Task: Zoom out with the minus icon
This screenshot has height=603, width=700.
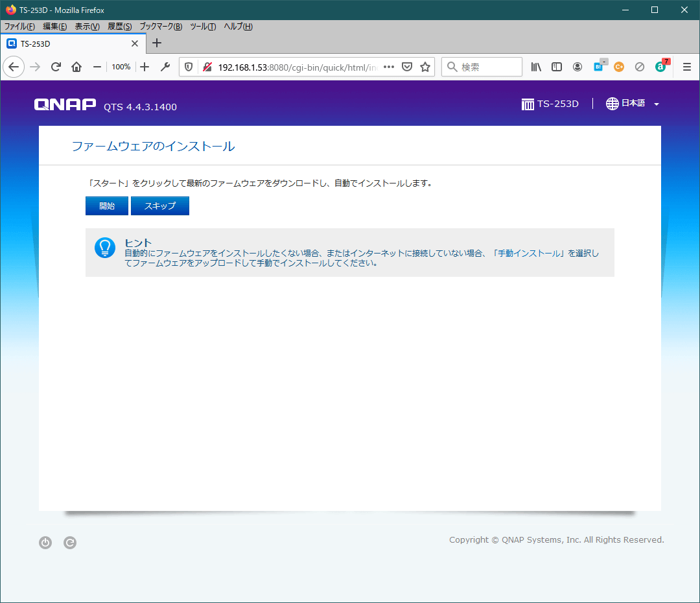Action: (x=97, y=67)
